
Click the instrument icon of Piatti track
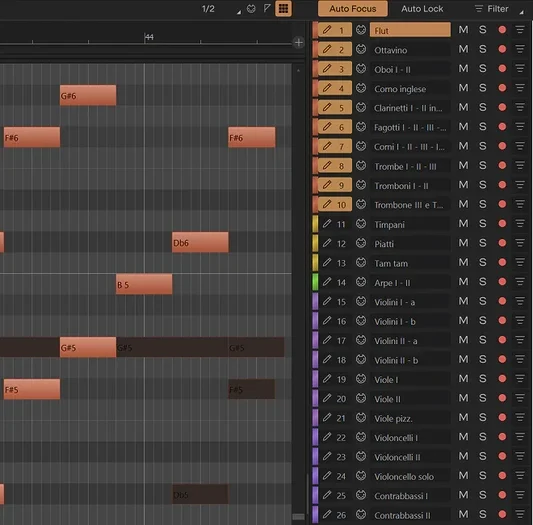(x=361, y=243)
